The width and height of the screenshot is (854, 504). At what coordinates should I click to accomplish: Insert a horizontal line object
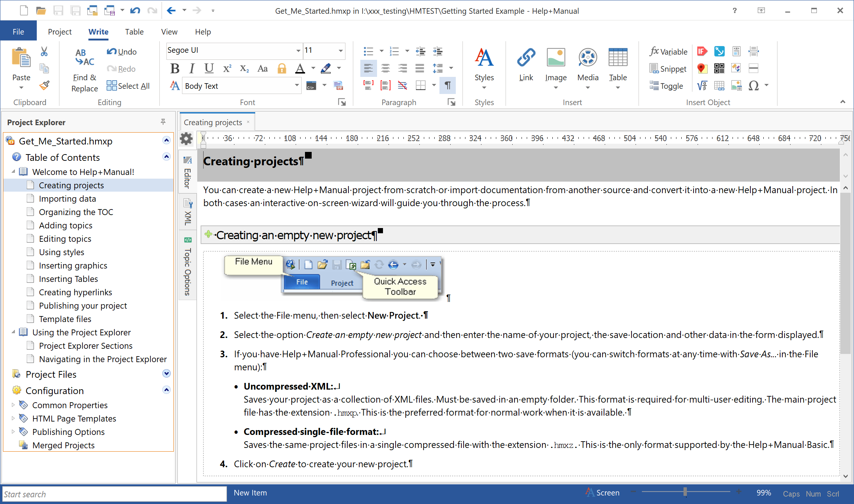click(x=753, y=68)
